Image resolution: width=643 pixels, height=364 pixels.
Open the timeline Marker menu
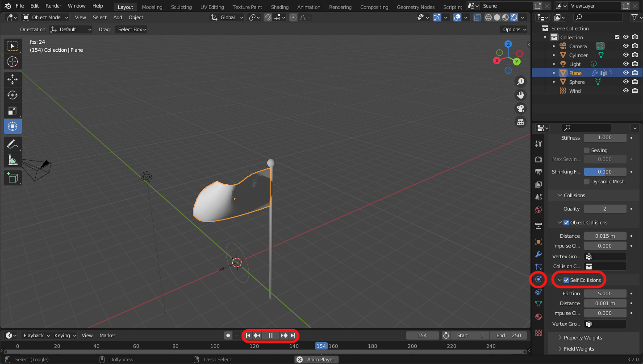click(x=107, y=335)
